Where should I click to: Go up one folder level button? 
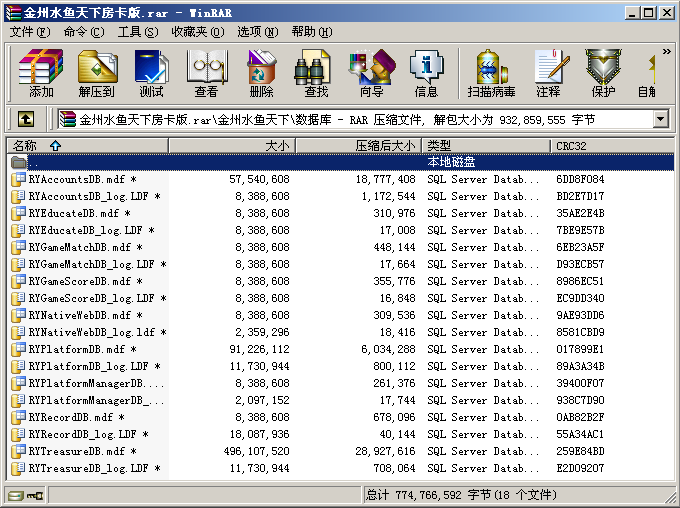(x=26, y=119)
